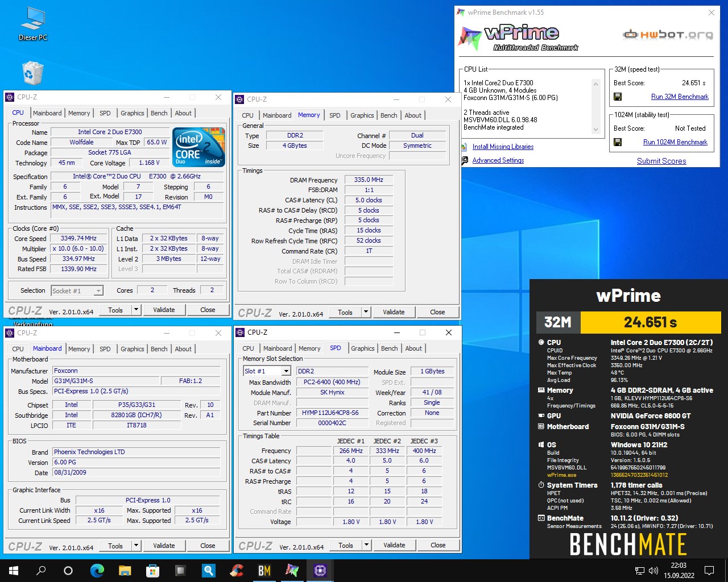728x582 pixels.
Task: Open Cortana circle on taskbar
Action: [x=68, y=571]
